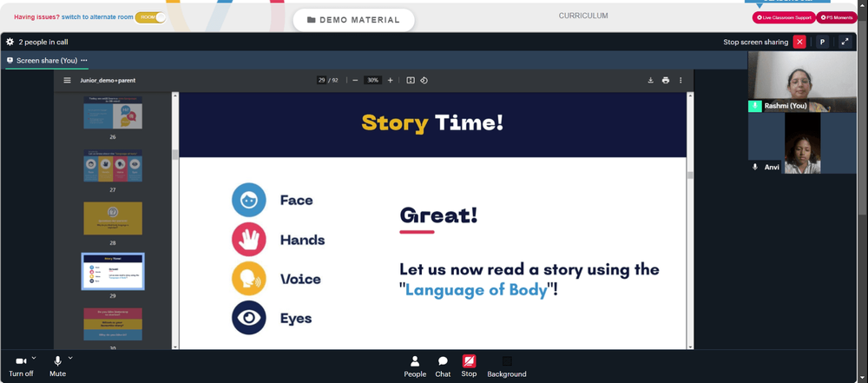Open Screen share tab options ellipsis

(84, 61)
